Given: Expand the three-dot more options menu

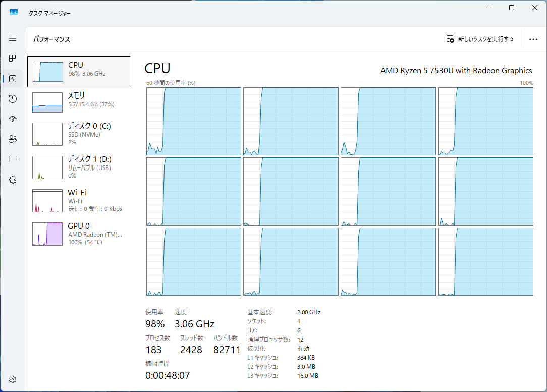Looking at the screenshot, I should [x=533, y=39].
